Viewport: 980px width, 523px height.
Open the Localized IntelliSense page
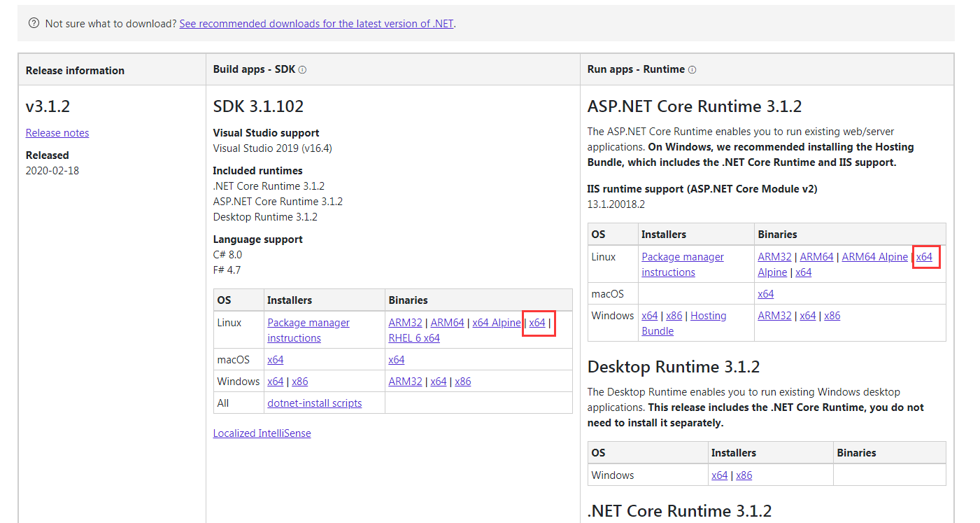click(262, 433)
